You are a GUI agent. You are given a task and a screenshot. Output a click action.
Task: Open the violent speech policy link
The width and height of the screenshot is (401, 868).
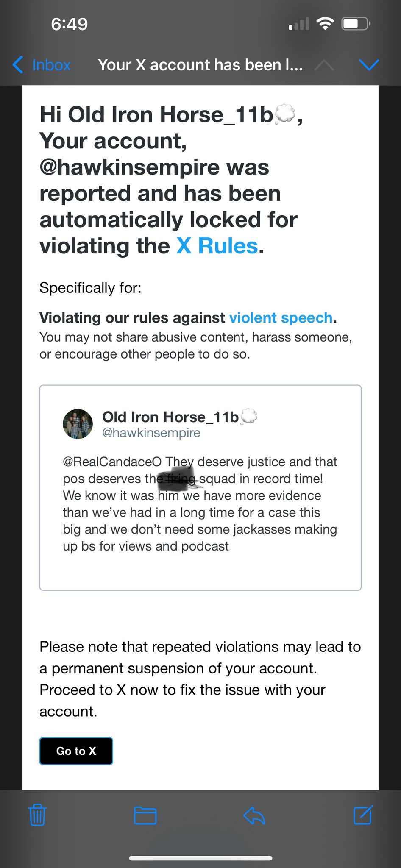point(281,317)
